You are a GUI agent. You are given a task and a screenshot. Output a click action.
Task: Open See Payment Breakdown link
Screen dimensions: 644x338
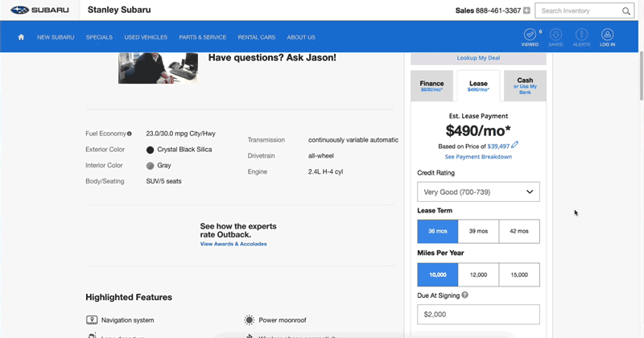(478, 157)
